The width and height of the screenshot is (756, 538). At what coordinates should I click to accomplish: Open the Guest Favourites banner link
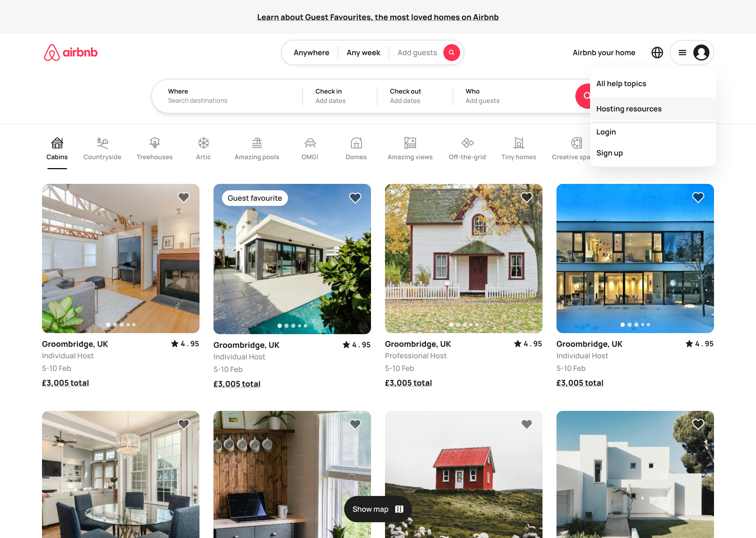[x=378, y=17]
